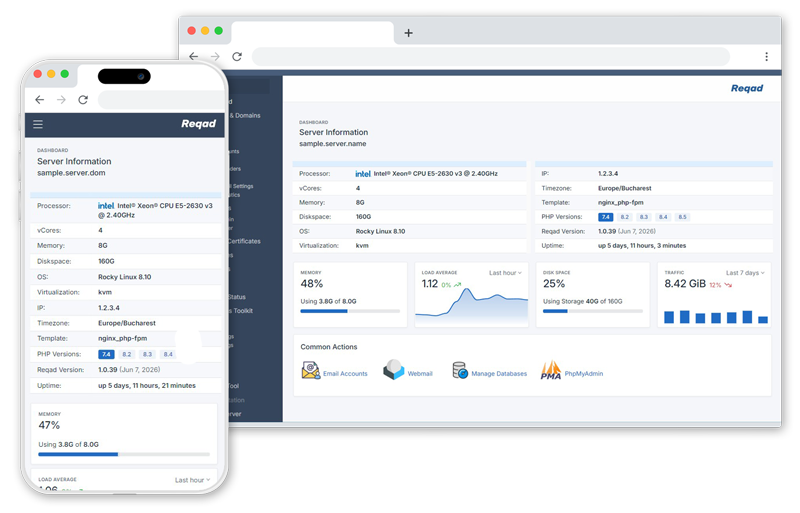This screenshot has height=513, width=800.
Task: Select the active desktop browser tab
Action: click(312, 33)
